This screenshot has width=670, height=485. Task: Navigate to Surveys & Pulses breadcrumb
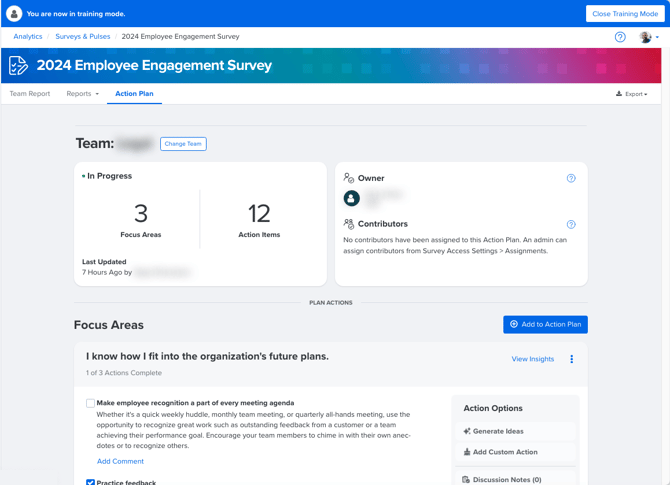tap(83, 36)
